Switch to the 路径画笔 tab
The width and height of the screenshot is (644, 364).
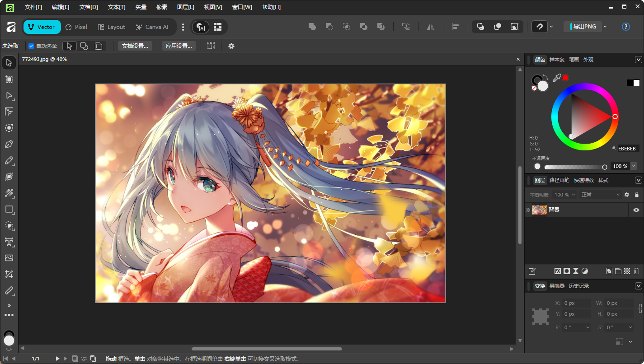click(x=559, y=180)
